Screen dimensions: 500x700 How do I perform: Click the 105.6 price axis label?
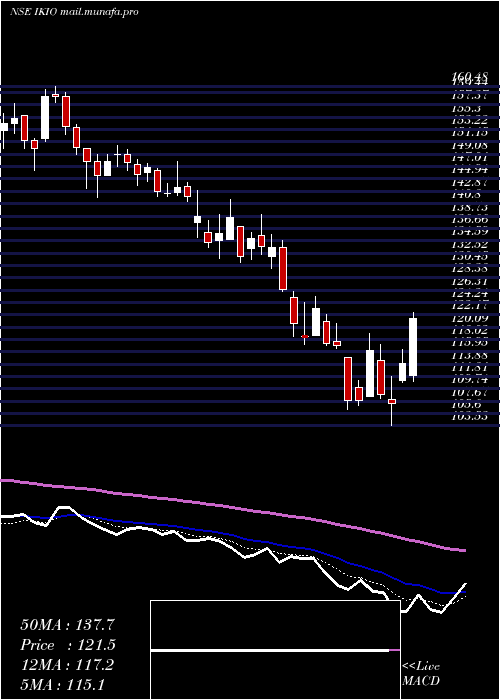(x=466, y=405)
